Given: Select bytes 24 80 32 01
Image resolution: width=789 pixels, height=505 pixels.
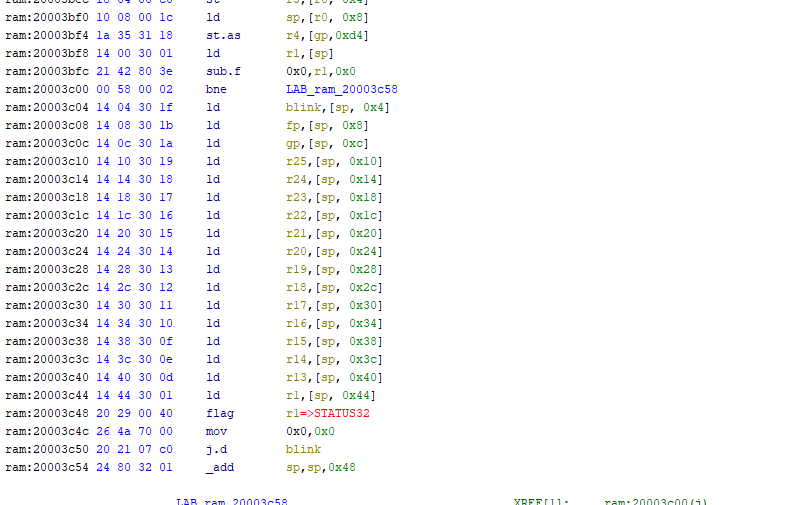Looking at the screenshot, I should click(x=134, y=467).
